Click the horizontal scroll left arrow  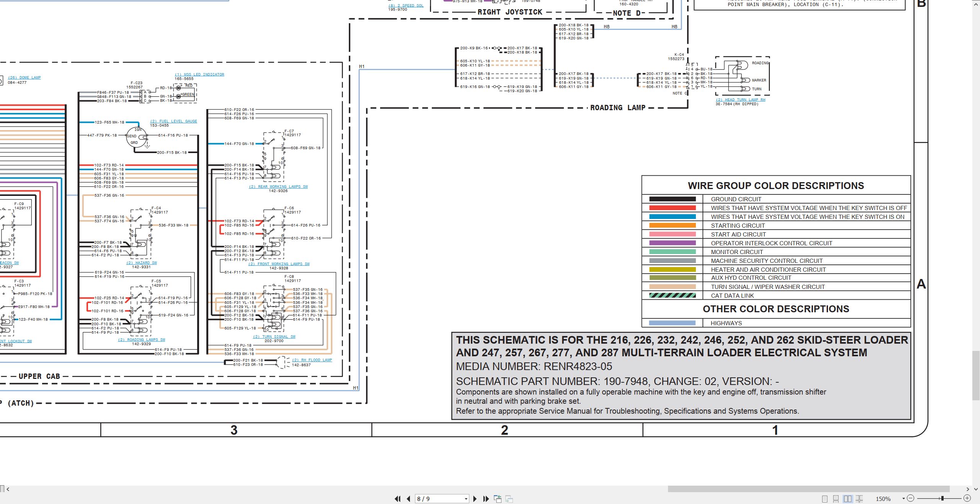(8, 489)
